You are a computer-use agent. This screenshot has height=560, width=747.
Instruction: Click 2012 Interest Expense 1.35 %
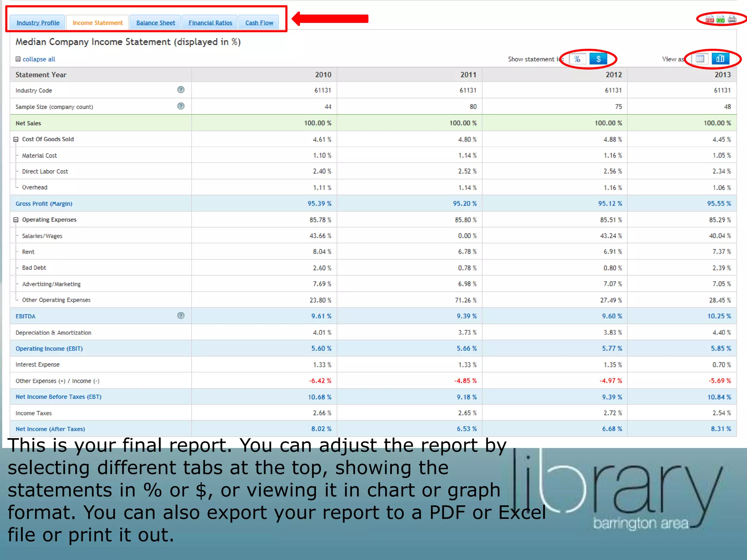click(x=613, y=365)
